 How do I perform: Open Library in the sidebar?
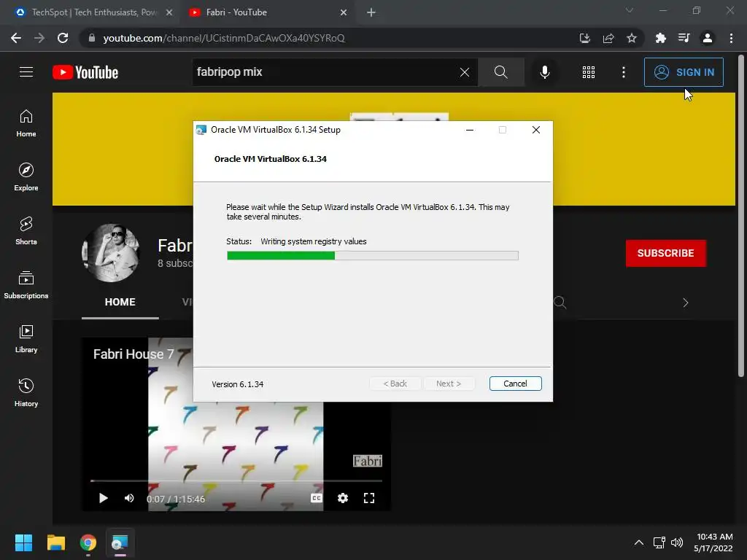pyautogui.click(x=26, y=338)
